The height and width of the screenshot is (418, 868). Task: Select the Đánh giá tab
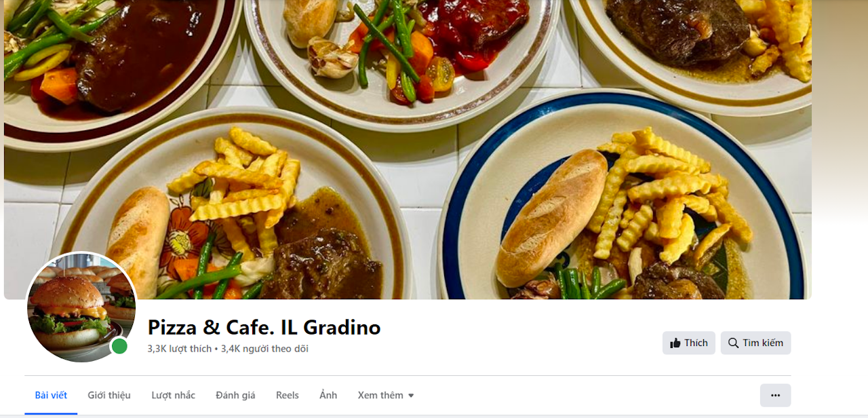[x=235, y=396]
